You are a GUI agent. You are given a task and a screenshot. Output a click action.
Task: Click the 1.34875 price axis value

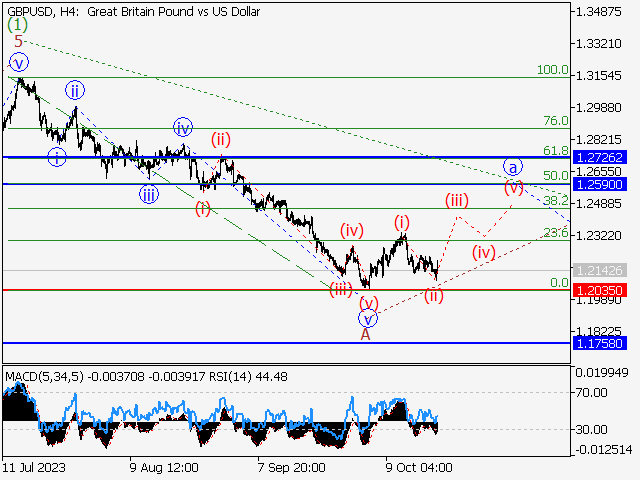click(x=598, y=11)
